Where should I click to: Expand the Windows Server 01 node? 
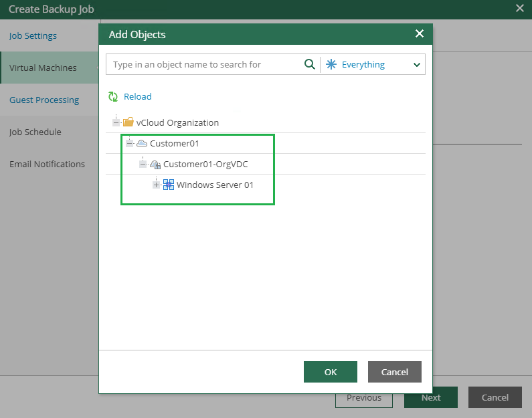156,185
